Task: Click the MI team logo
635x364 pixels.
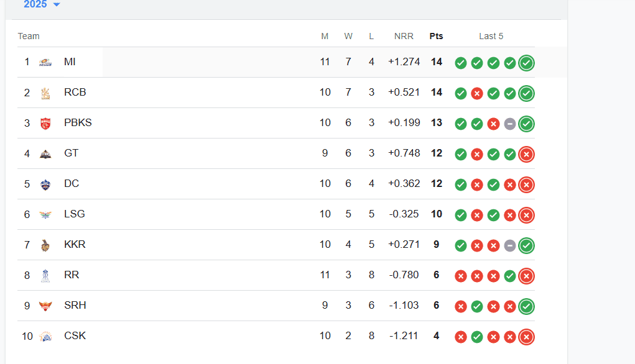Action: (45, 62)
